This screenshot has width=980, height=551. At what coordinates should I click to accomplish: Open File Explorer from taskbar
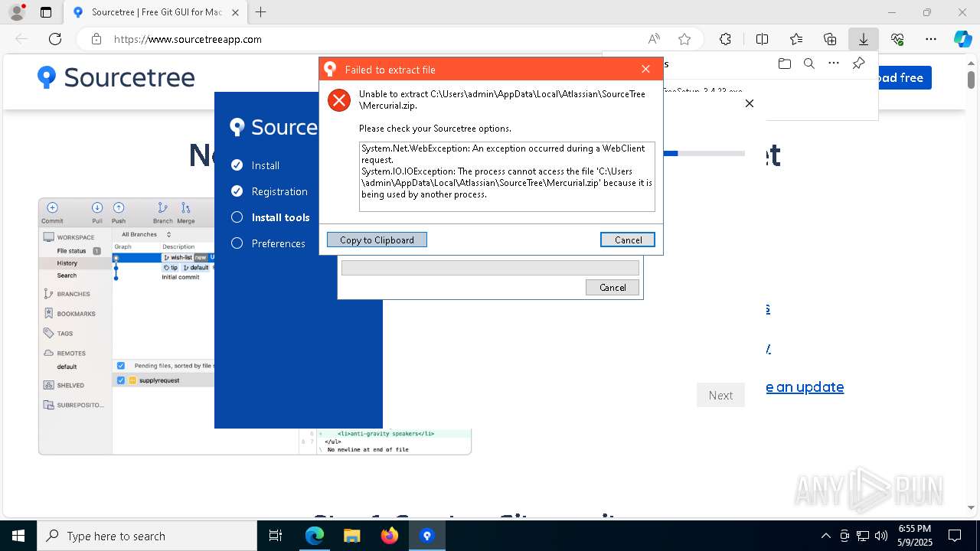pyautogui.click(x=352, y=536)
